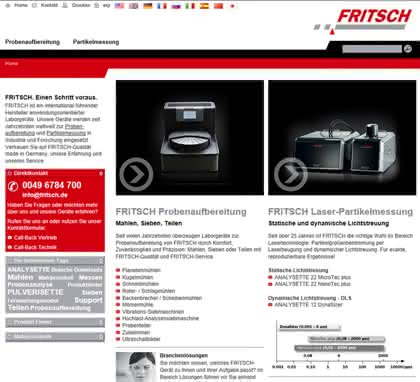Collapse the Direktkontakt panel

click(101, 173)
